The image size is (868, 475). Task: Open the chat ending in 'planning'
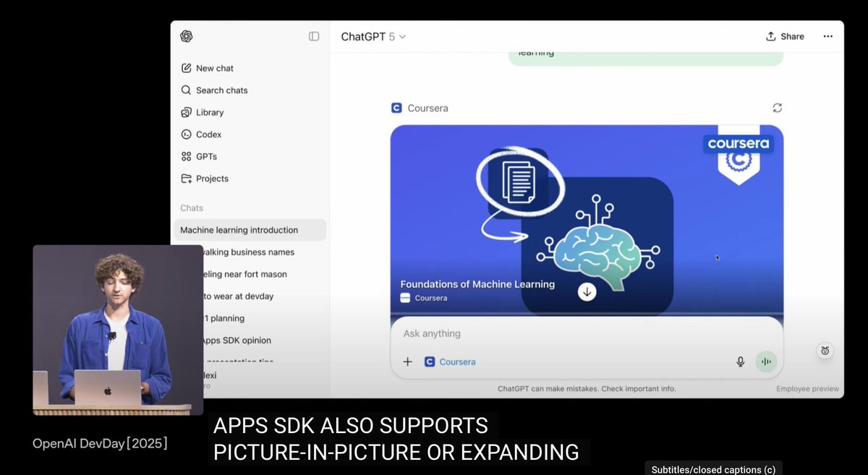[x=225, y=318]
